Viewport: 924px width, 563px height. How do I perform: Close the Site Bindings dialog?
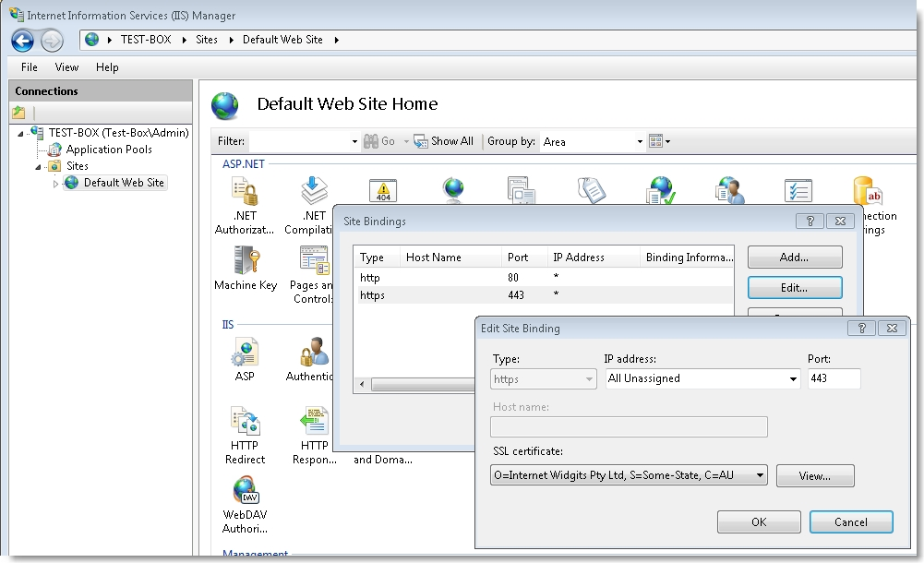tap(840, 221)
